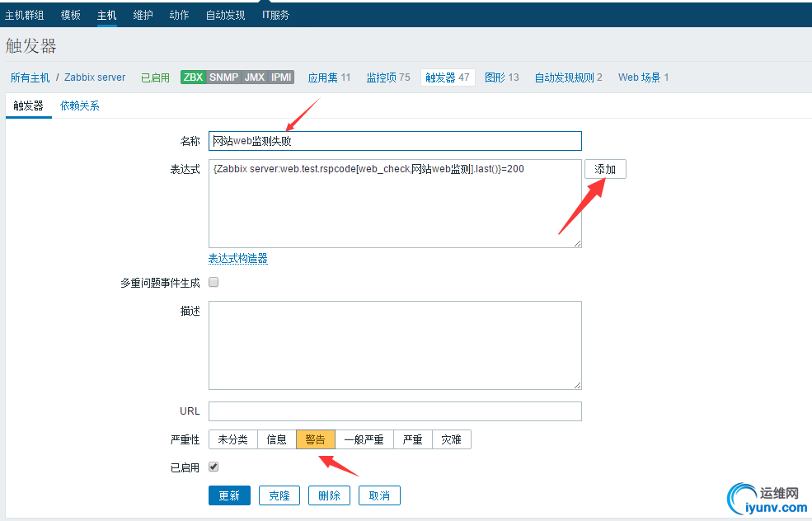Open the Zabbix server host link
Screen dimensions: 812x521
coord(95,77)
